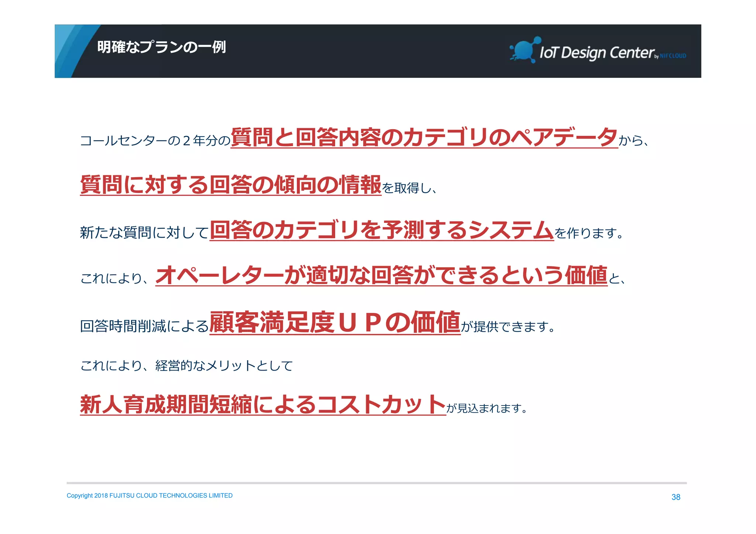This screenshot has height=534, width=756.
Task: Click the IoT Design Center text
Action: (597, 53)
